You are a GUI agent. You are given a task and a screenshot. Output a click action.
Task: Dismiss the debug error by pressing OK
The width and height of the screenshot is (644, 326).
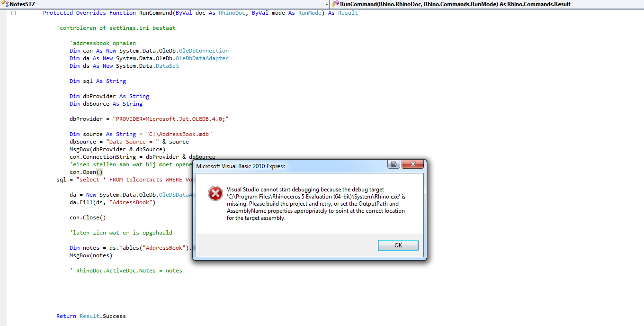(x=398, y=245)
